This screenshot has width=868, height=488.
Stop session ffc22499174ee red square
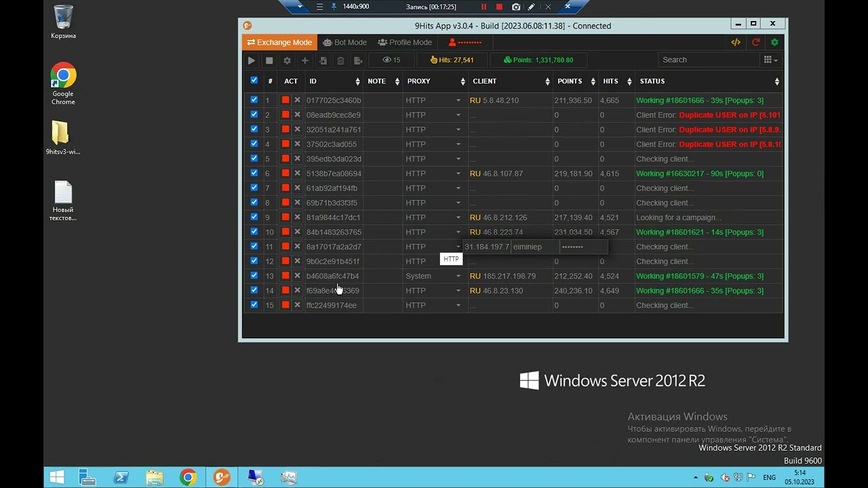285,305
